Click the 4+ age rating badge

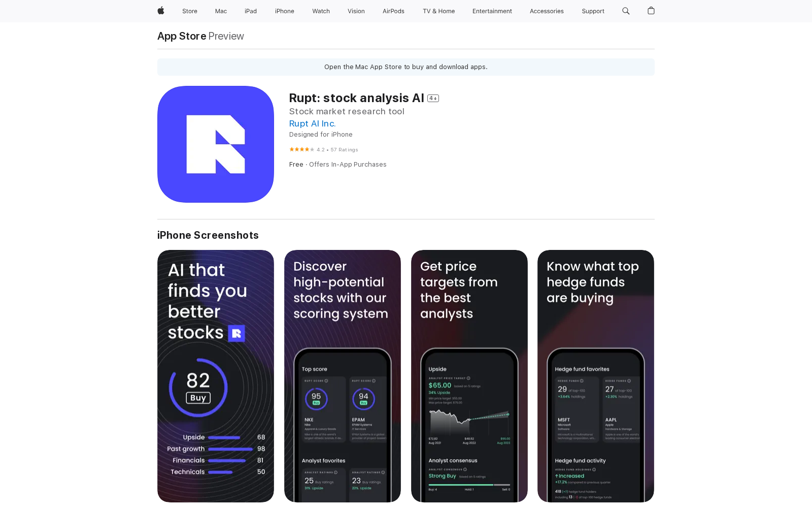(433, 99)
